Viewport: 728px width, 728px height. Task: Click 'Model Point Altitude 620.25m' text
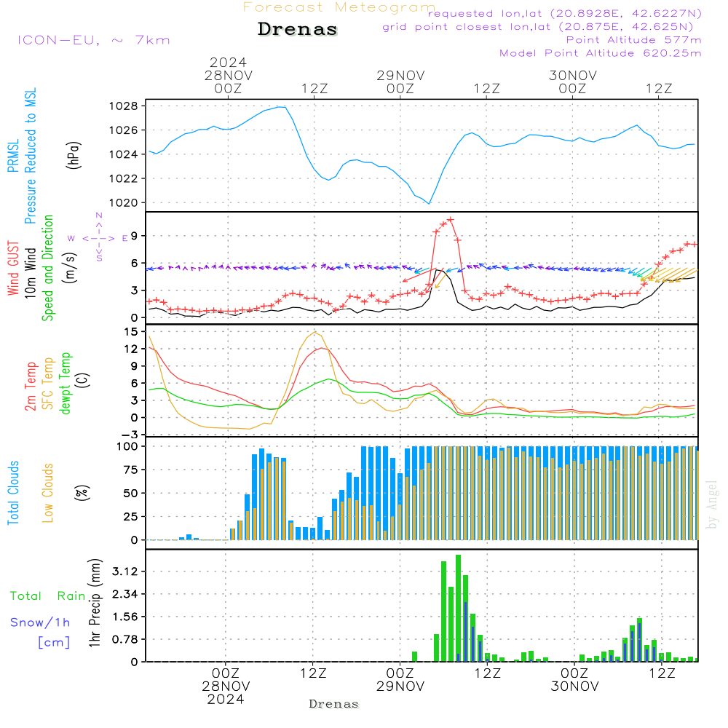(600, 53)
